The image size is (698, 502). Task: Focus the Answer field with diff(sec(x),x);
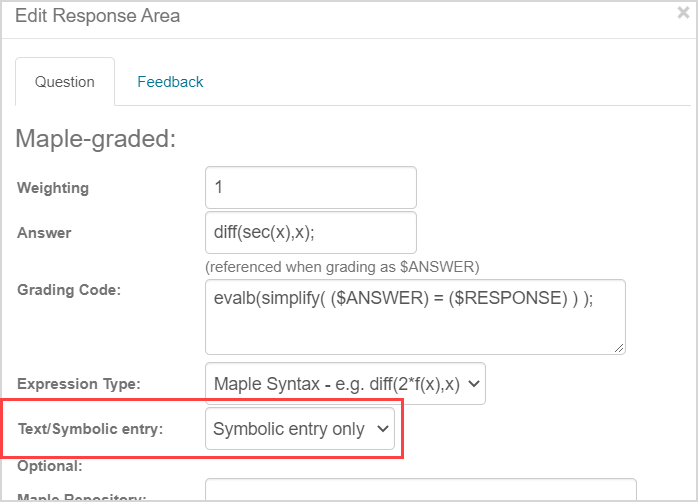[310, 233]
